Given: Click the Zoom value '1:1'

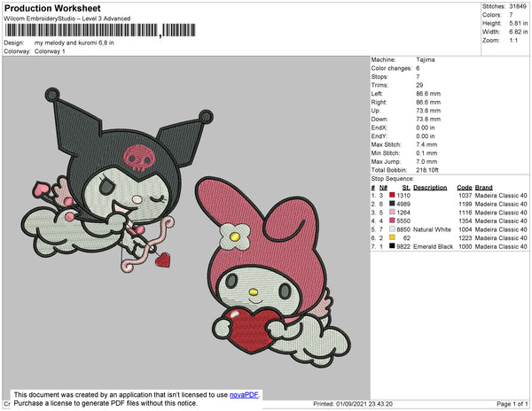Looking at the screenshot, I should click(x=513, y=41).
